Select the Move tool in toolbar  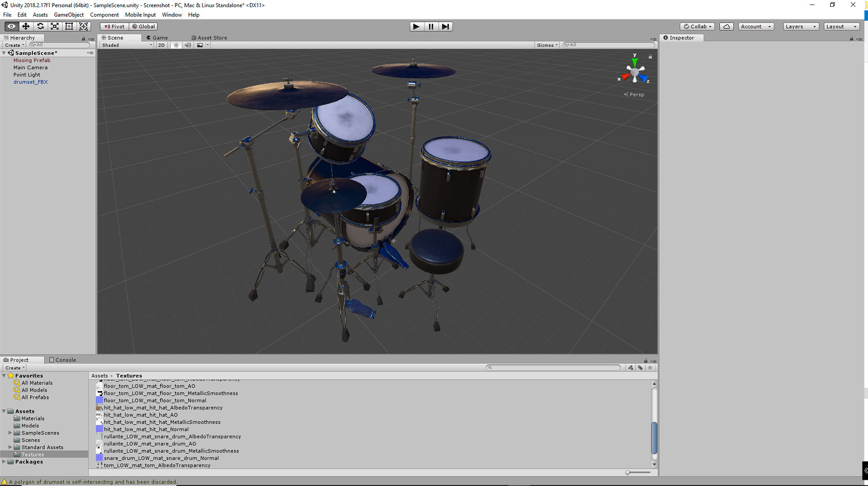pyautogui.click(x=26, y=27)
